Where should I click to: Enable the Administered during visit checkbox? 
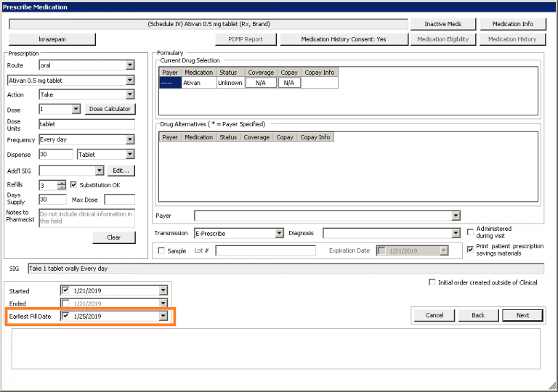pos(470,232)
